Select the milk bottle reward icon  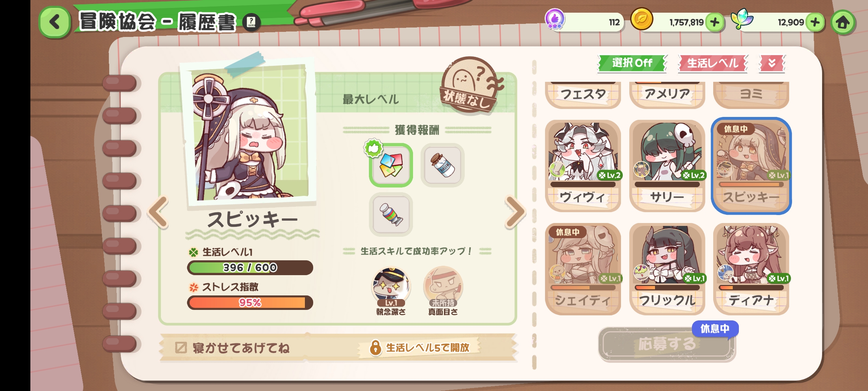(x=443, y=165)
